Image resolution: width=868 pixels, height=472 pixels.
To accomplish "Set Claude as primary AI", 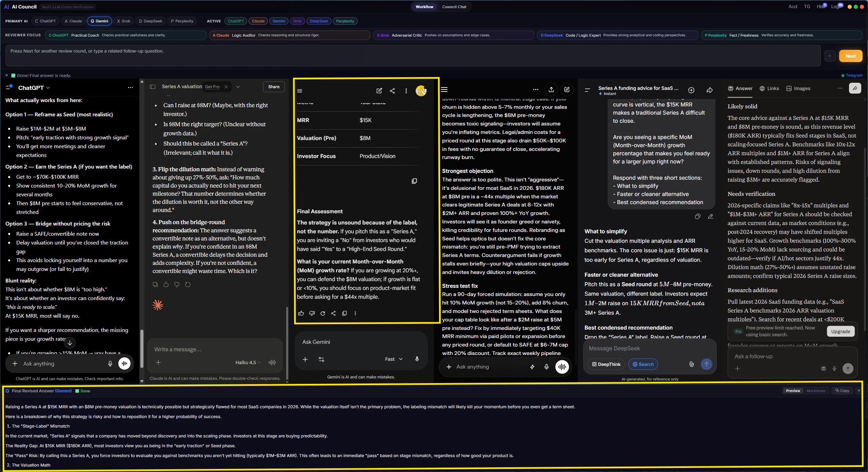I will click(x=73, y=21).
